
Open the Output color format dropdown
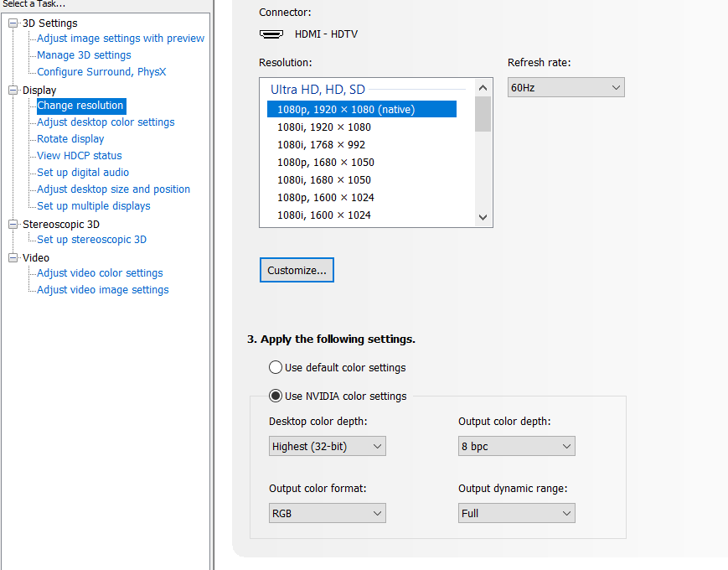(x=327, y=513)
